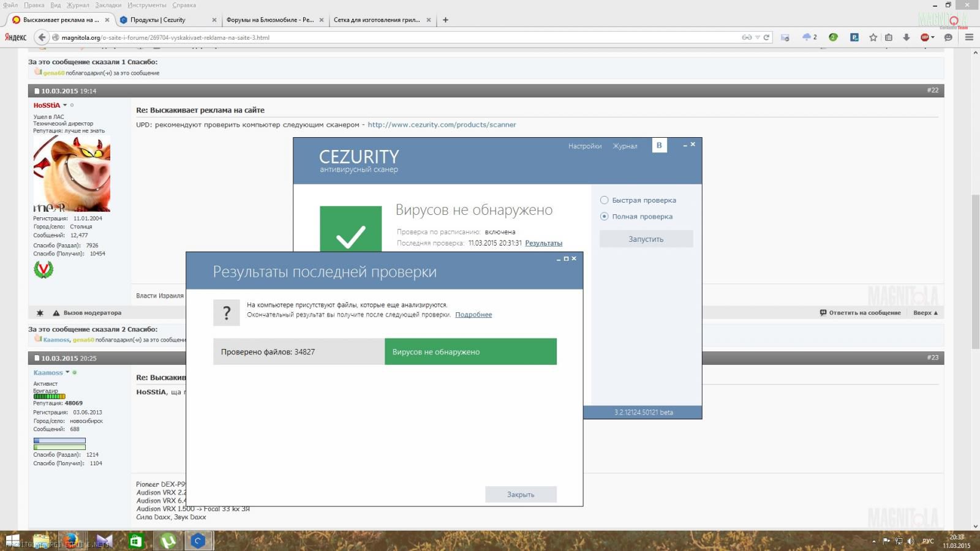Select the Полная проверка radio option
The image size is (980, 551).
point(605,216)
